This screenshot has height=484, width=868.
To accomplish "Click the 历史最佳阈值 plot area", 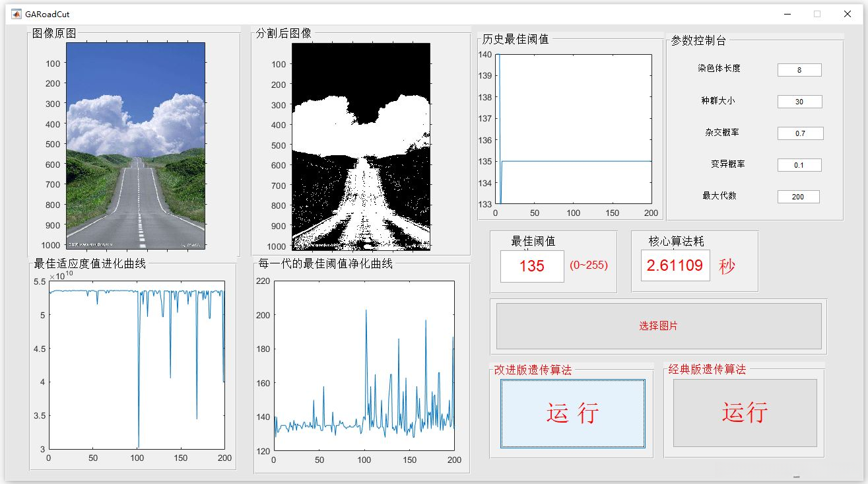I will coord(573,129).
